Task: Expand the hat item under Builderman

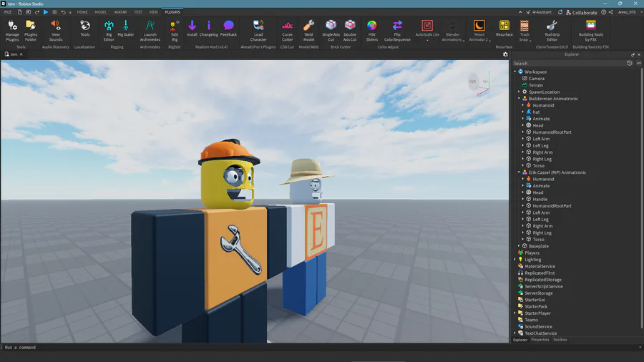Action: point(523,112)
